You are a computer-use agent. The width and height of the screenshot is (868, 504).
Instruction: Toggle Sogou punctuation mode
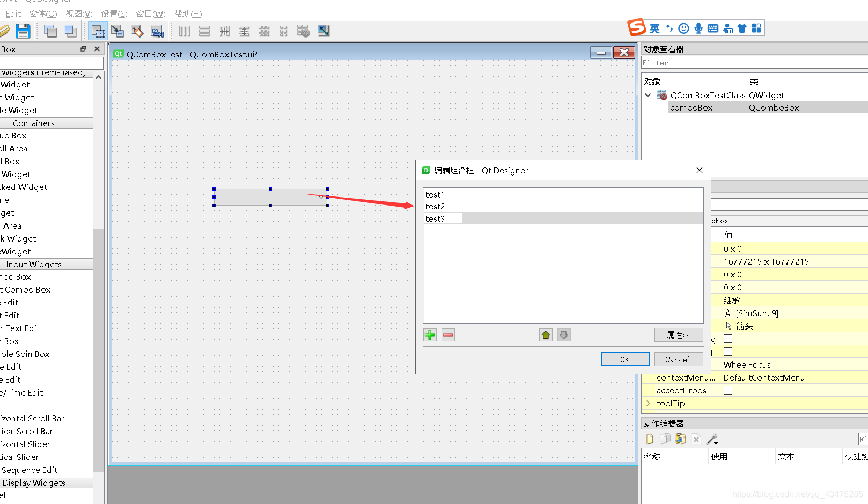[670, 28]
